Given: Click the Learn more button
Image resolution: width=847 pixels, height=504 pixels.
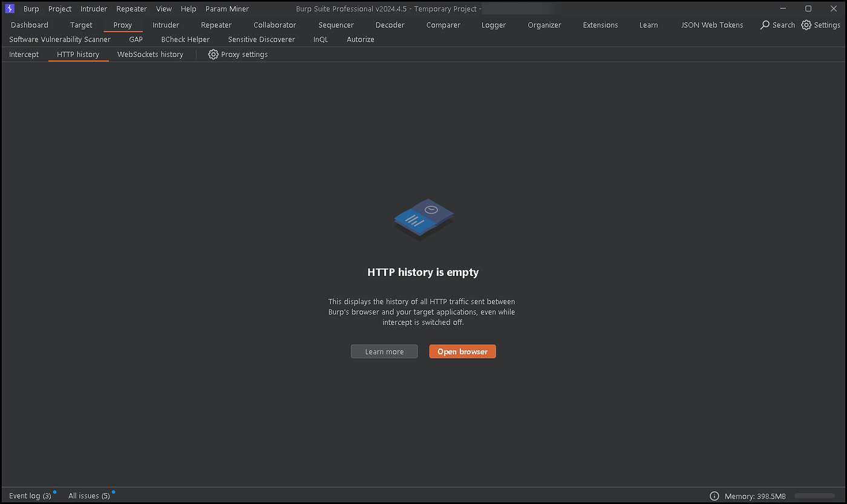Looking at the screenshot, I should pyautogui.click(x=384, y=352).
